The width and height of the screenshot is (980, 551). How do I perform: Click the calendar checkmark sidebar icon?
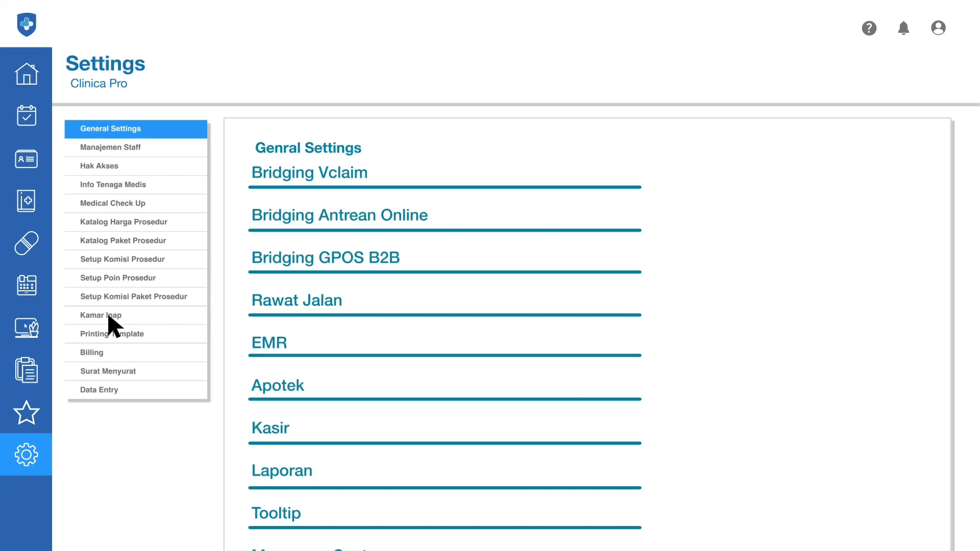pyautogui.click(x=26, y=116)
